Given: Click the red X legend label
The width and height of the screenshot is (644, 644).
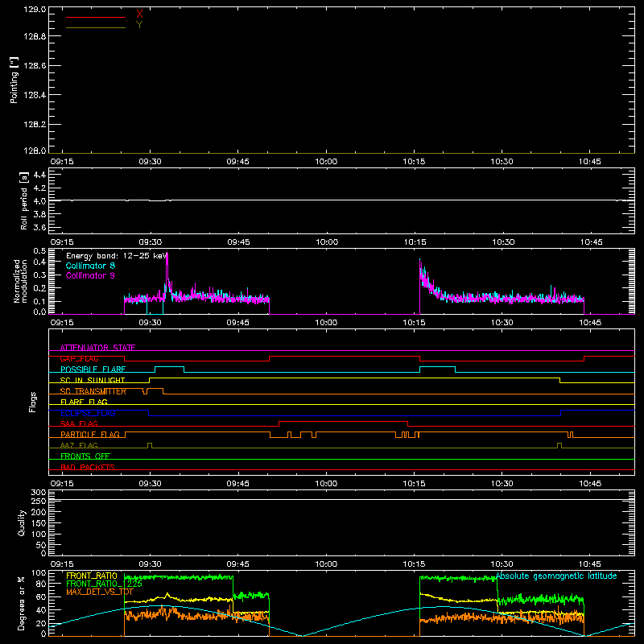Looking at the screenshot, I should 139,14.
